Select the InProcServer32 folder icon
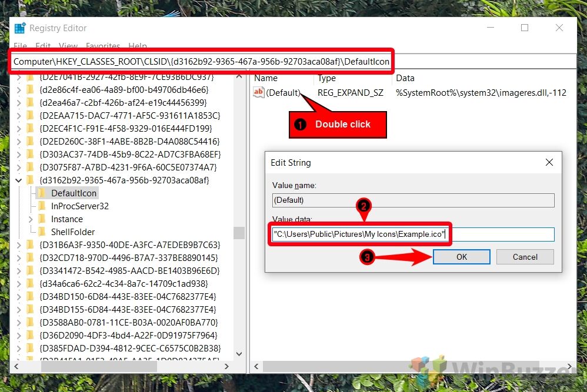The height and width of the screenshot is (392, 587). (42, 206)
